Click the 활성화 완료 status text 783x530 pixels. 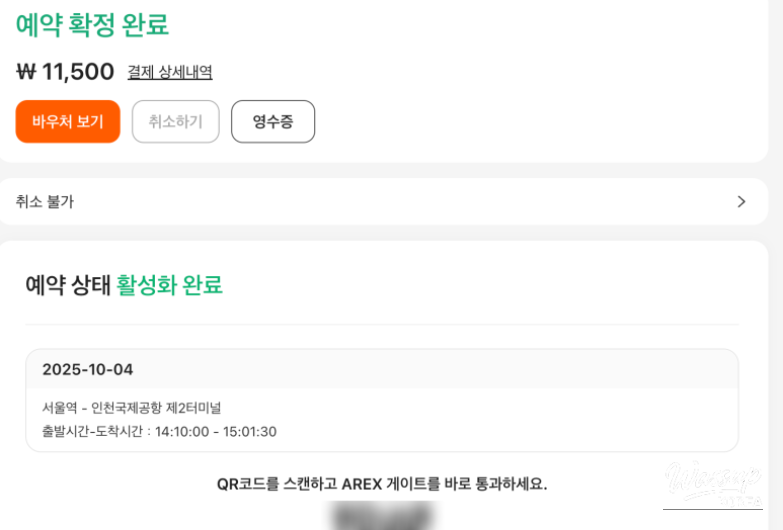click(169, 285)
